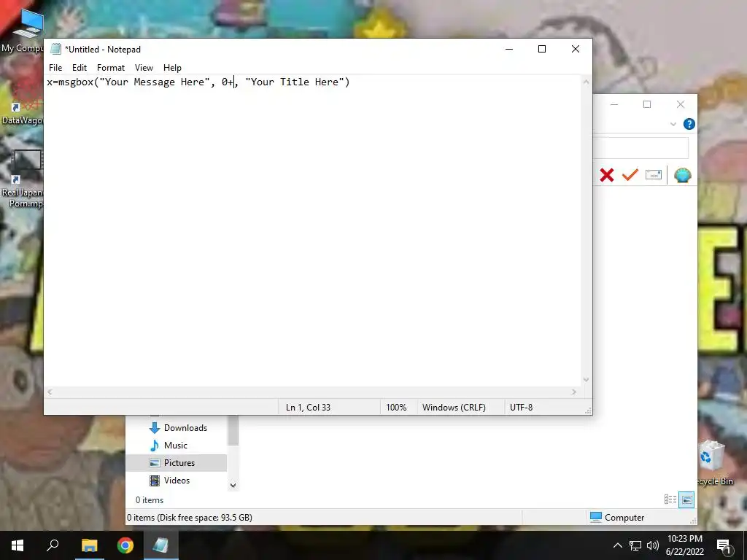Click the Notepad title bar icon
Screen dimensions: 747x560
pyautogui.click(x=55, y=49)
